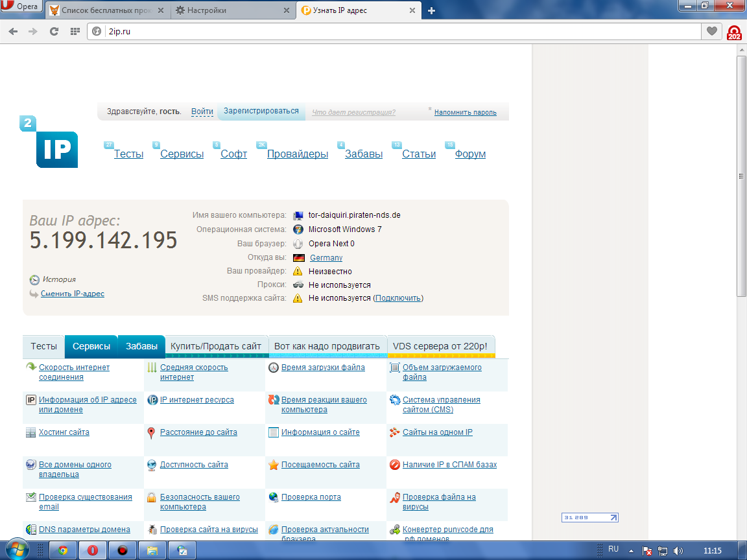Switch to the Настройки browser tab

(233, 10)
